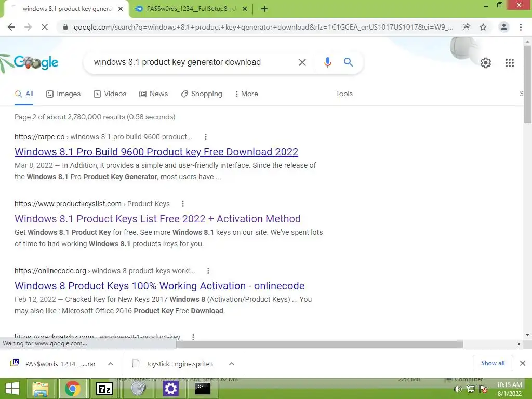Open Windows 8.1 Product Keys List result
The height and width of the screenshot is (399, 532).
click(x=157, y=219)
